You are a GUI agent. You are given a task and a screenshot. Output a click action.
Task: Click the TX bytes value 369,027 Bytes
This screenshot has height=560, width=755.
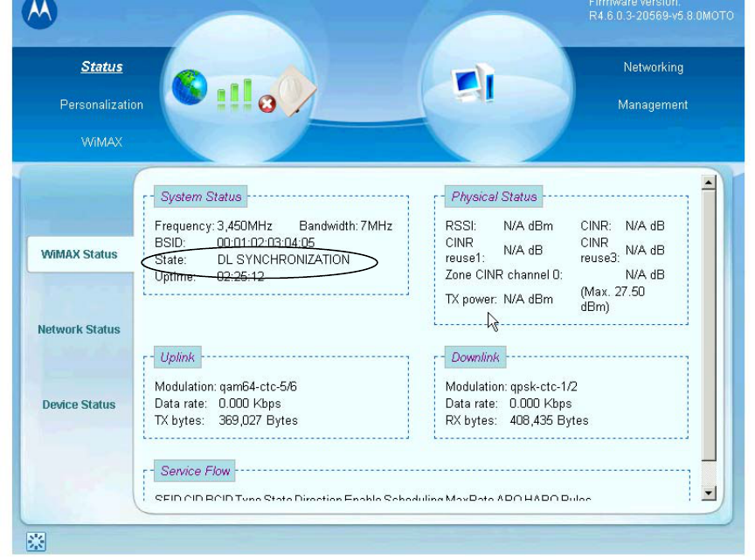coord(258,420)
